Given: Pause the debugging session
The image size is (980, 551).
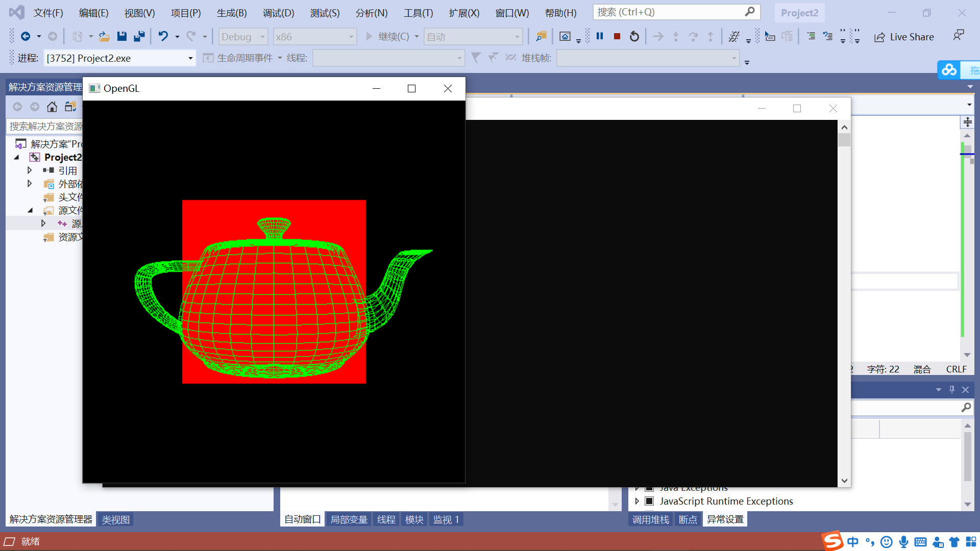Looking at the screenshot, I should point(600,36).
